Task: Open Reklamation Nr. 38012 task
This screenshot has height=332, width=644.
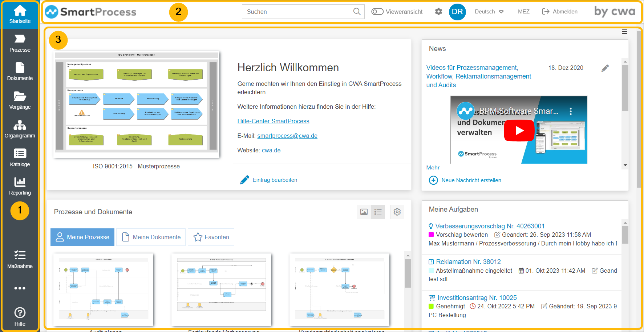Action: click(468, 262)
